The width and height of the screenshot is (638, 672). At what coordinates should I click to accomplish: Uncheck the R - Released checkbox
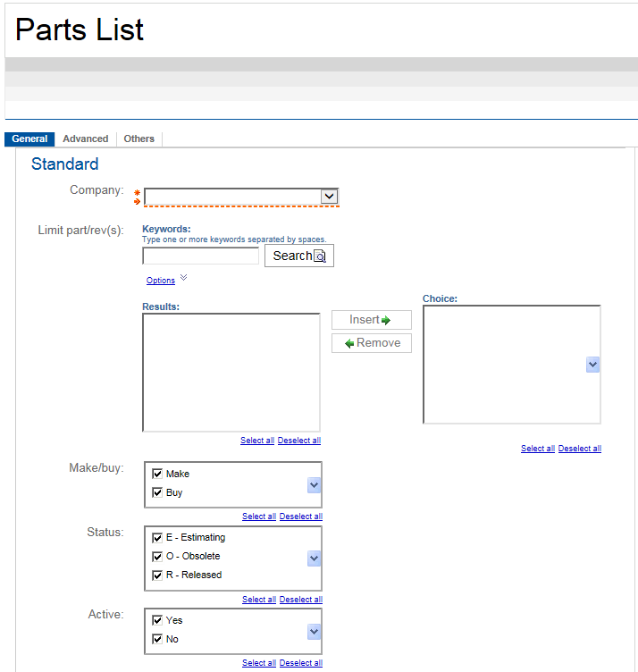pyautogui.click(x=158, y=575)
